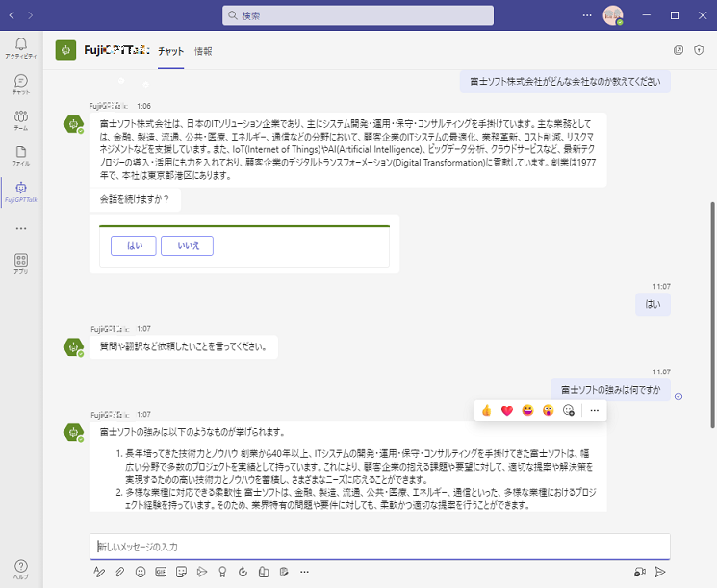The width and height of the screenshot is (717, 588).
Task: Open the notes clipboard icon in toolbar
Action: coord(284,572)
